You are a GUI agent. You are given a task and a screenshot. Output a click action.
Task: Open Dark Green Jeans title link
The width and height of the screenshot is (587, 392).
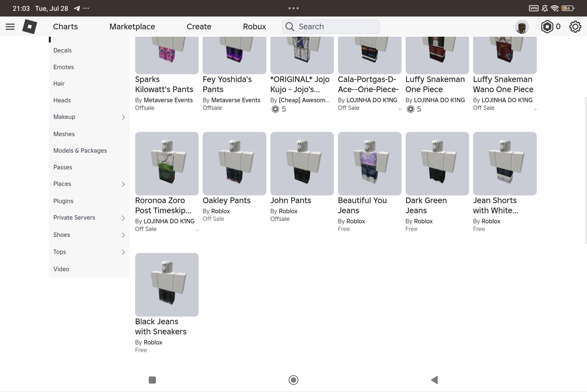tap(426, 205)
